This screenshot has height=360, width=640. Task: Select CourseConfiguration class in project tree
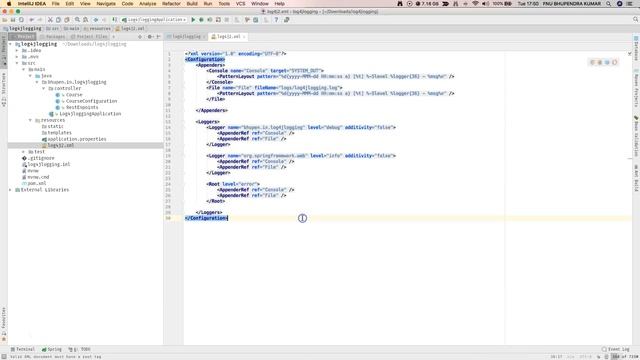(x=91, y=101)
